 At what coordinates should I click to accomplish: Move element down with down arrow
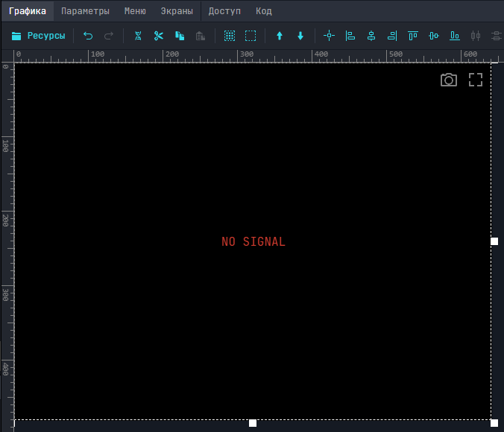300,36
